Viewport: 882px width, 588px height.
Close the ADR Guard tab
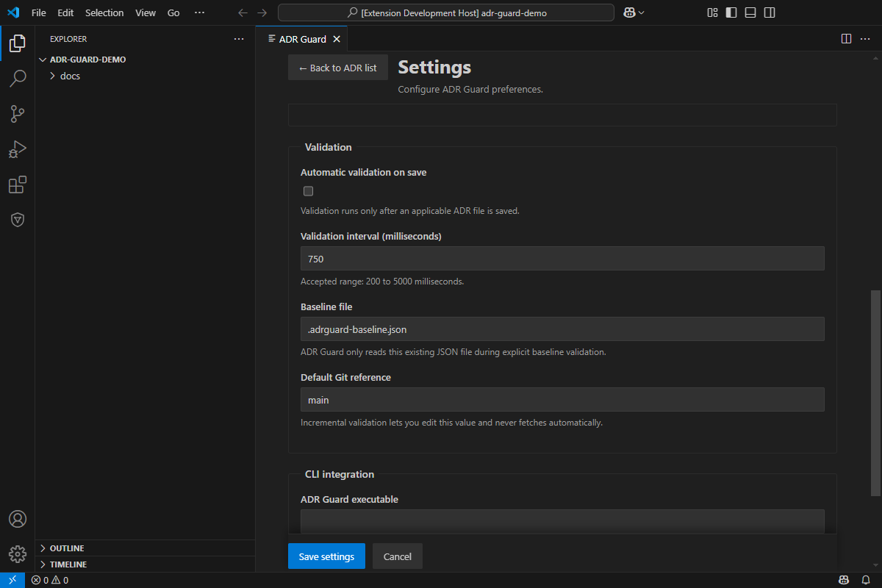click(337, 39)
